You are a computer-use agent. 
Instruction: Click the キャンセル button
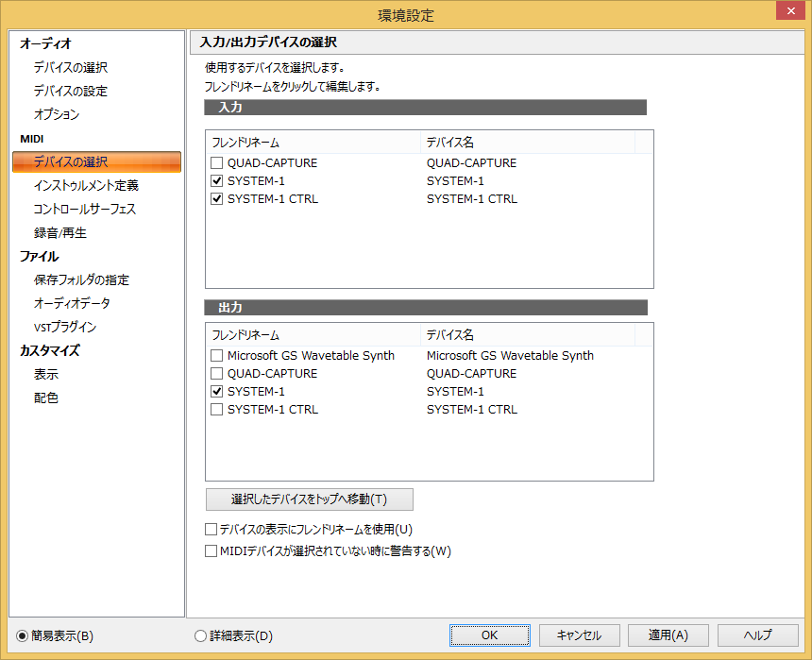pos(579,635)
